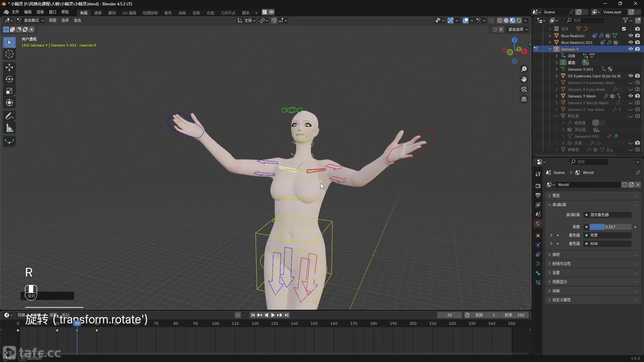Switch to the 雕刻 workspace tab

coord(112,13)
